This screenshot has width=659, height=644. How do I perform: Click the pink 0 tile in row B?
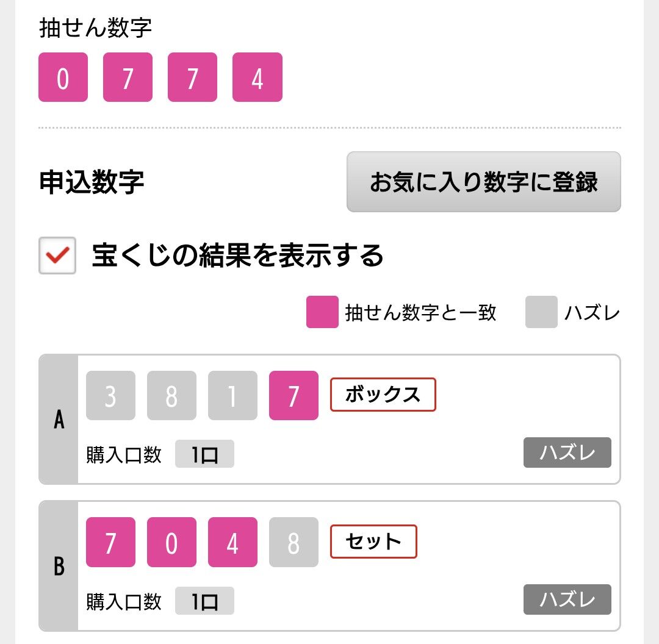click(x=171, y=542)
